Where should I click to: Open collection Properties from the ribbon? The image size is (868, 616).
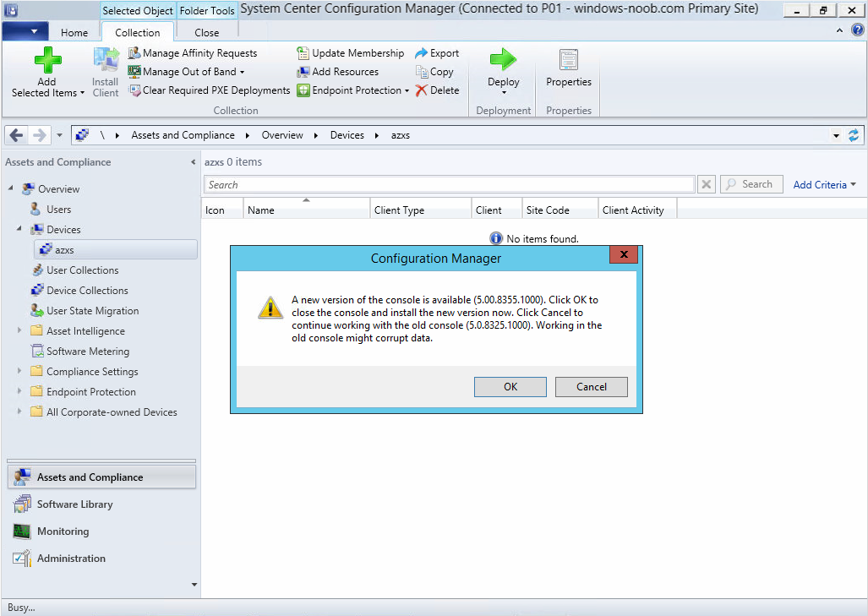[x=569, y=68]
